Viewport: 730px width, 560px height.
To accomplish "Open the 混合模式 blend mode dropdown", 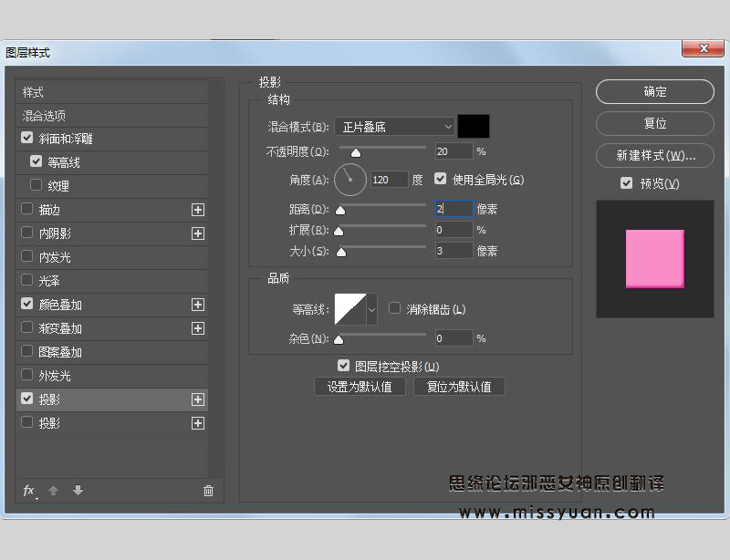I will 394,126.
